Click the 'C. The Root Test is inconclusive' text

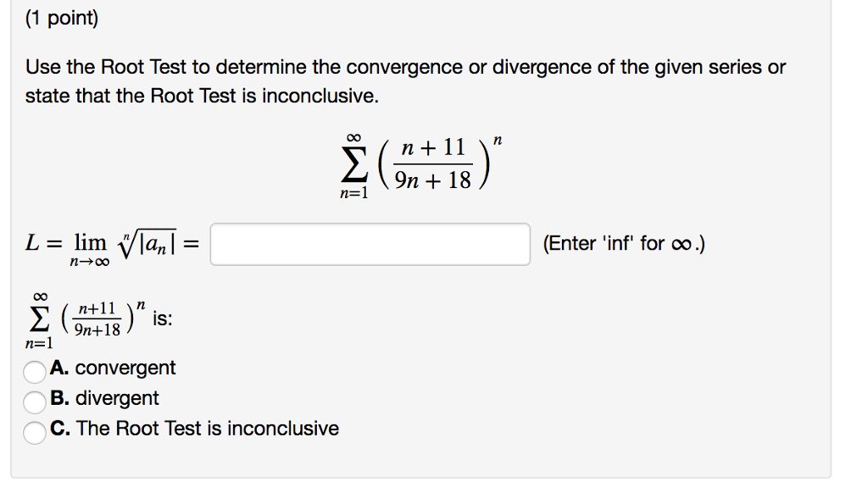pyautogui.click(x=195, y=429)
